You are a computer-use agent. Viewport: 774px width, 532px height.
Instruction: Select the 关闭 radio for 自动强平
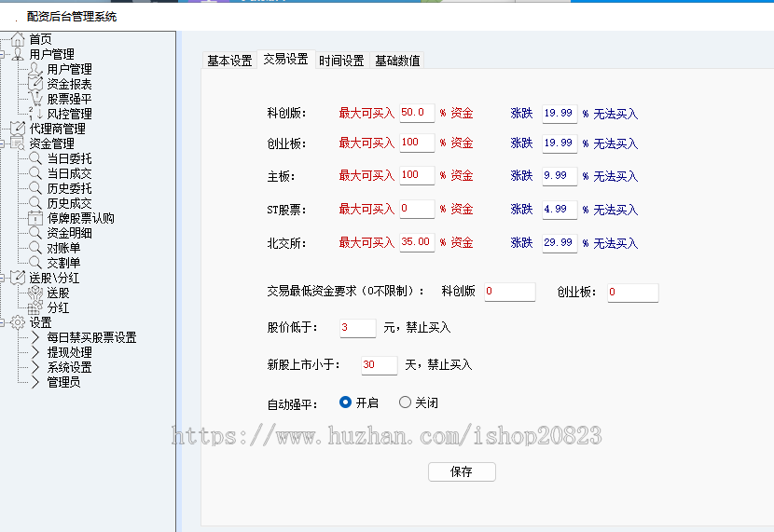(x=405, y=402)
